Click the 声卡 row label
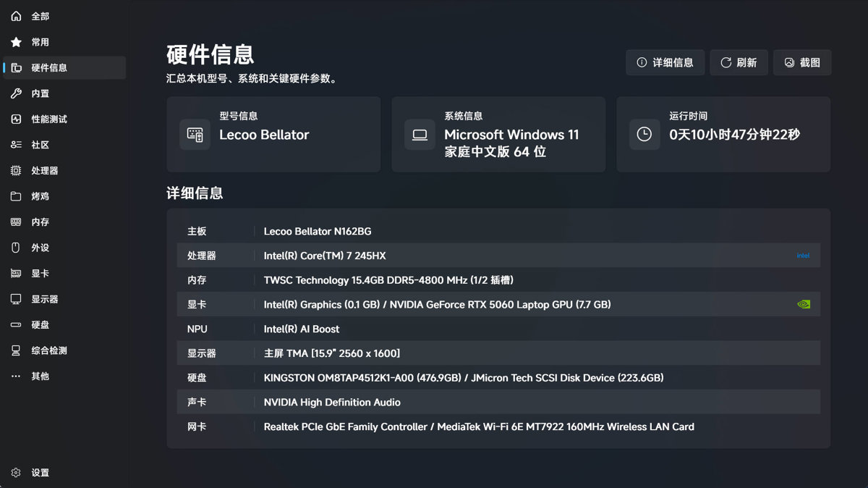 197,403
